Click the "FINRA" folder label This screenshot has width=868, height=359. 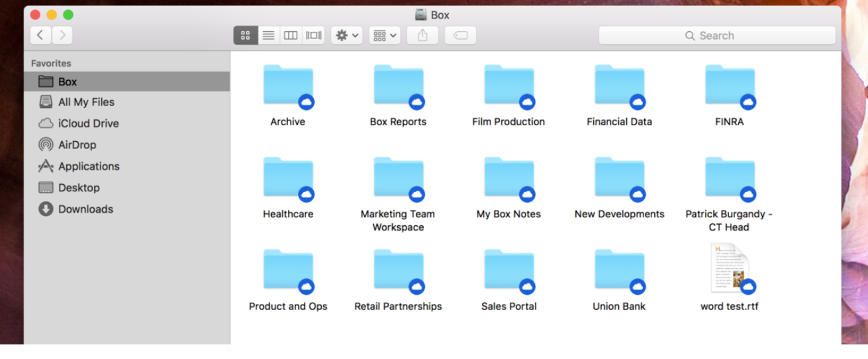click(730, 122)
